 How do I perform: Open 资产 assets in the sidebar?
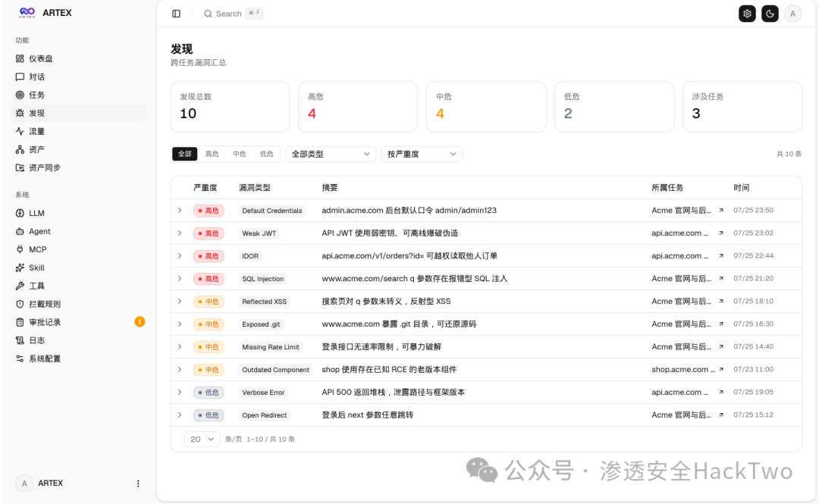[x=79, y=149]
